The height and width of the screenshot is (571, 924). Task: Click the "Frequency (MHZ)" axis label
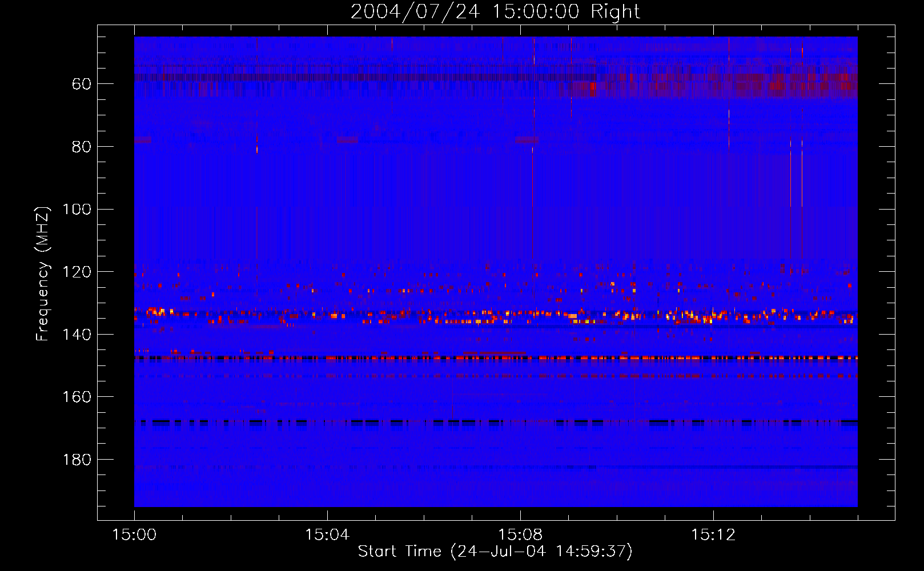click(43, 274)
